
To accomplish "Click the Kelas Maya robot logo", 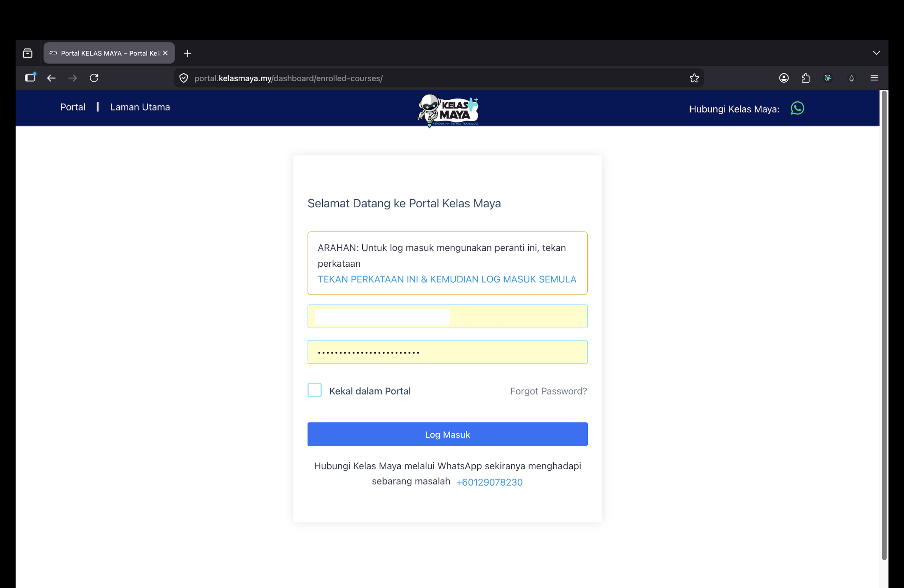I will [448, 111].
